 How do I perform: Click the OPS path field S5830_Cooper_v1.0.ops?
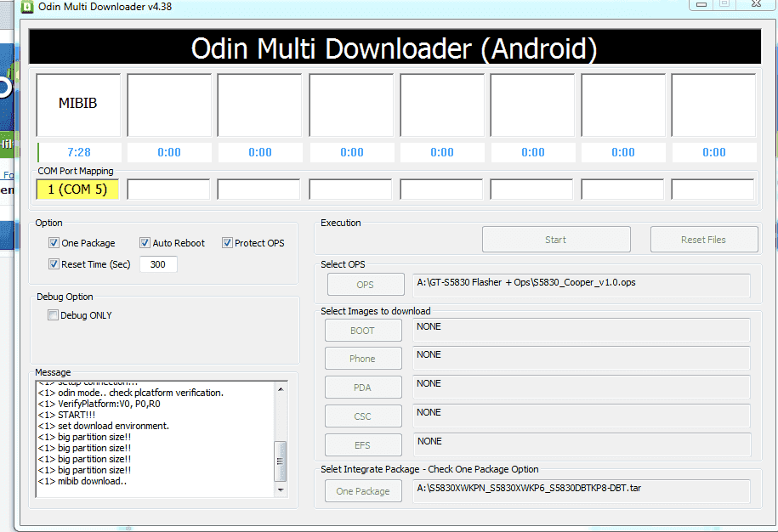(582, 285)
